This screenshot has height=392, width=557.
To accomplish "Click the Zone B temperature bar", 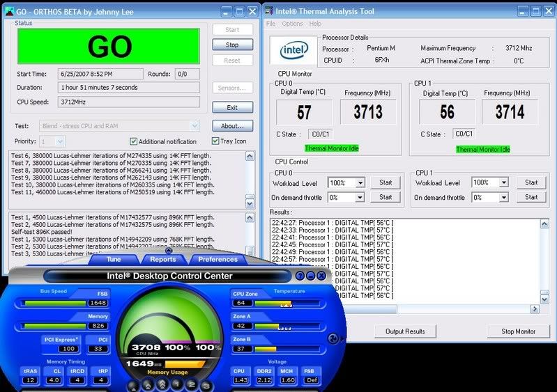I will point(287,349).
